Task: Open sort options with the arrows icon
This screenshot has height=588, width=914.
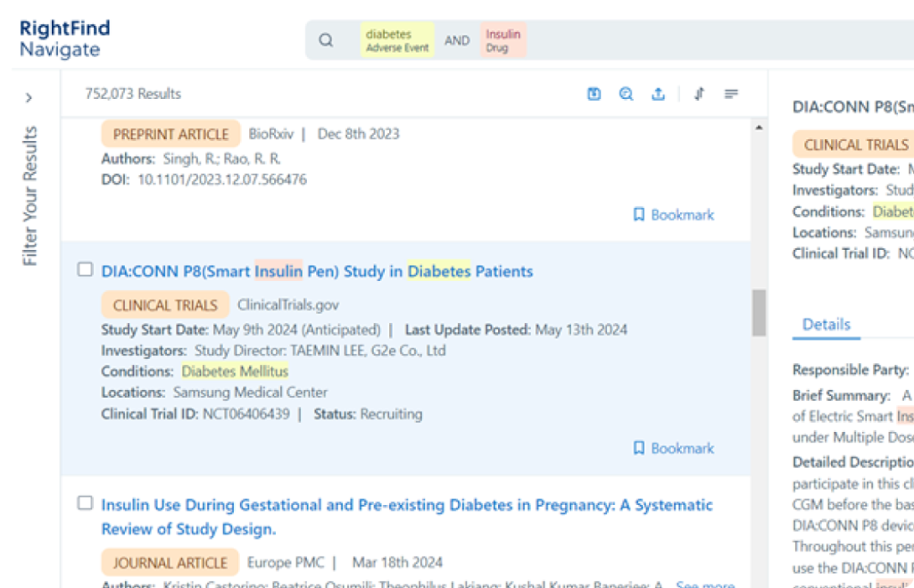Action: click(x=700, y=94)
